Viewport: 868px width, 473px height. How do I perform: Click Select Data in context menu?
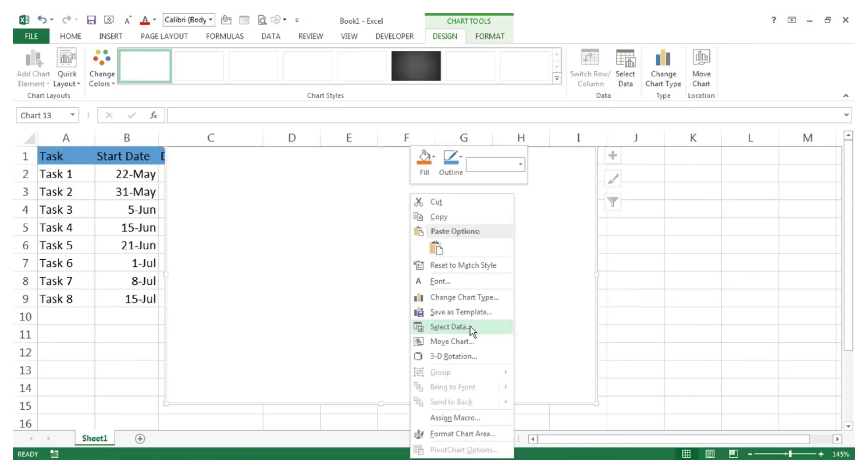[449, 326]
